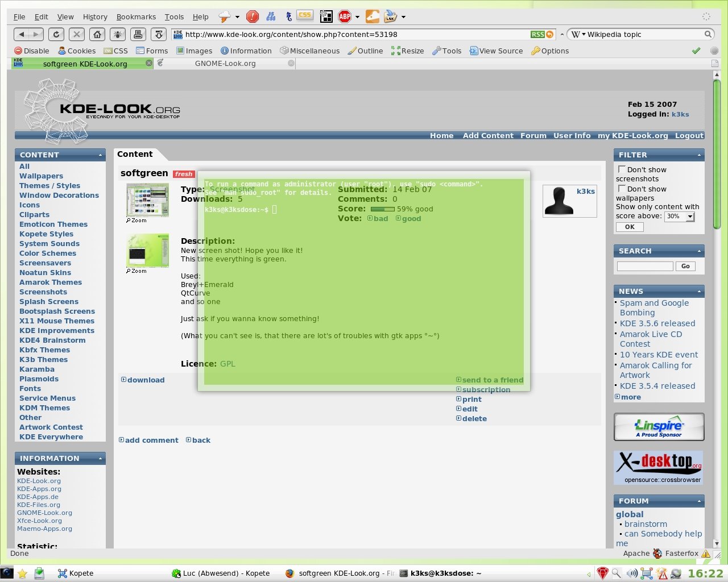Click the OK filter button
Viewport: 728px width, 582px height.
630,227
